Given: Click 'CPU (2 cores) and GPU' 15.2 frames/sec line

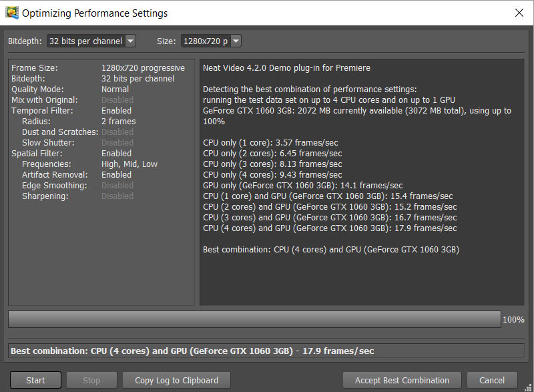Looking at the screenshot, I should [330, 207].
